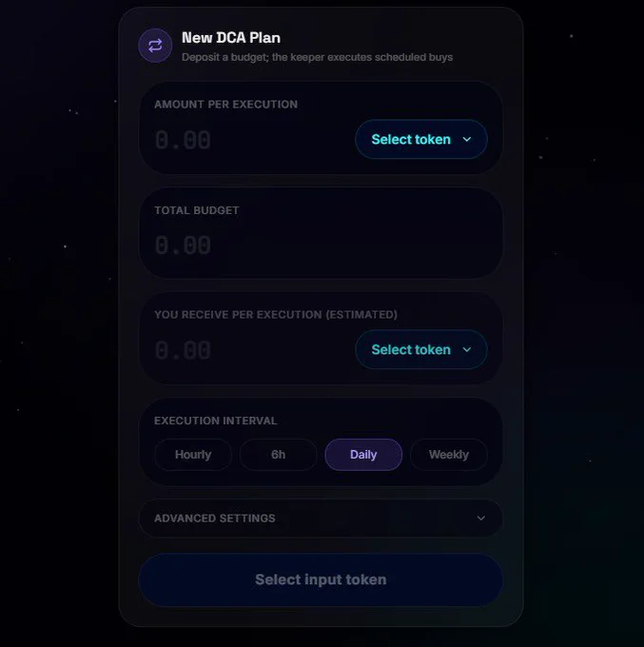This screenshot has width=644, height=647.
Task: Click the Select input token button
Action: (x=321, y=579)
